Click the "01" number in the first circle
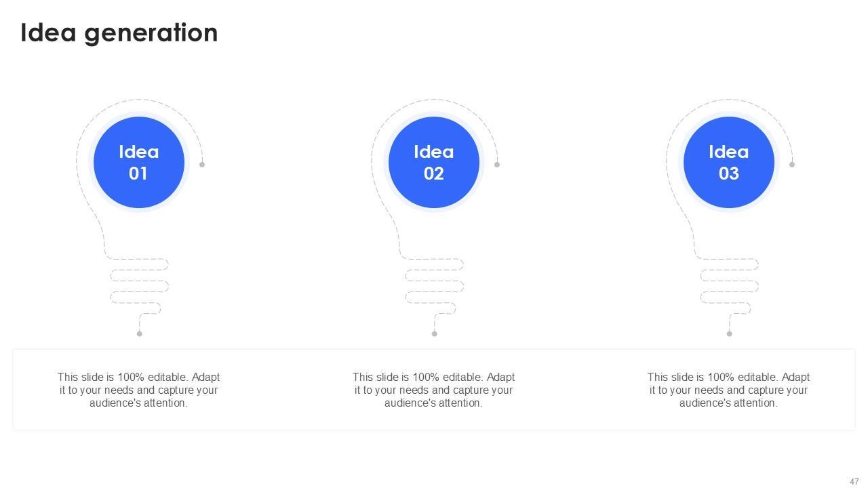 tap(138, 174)
